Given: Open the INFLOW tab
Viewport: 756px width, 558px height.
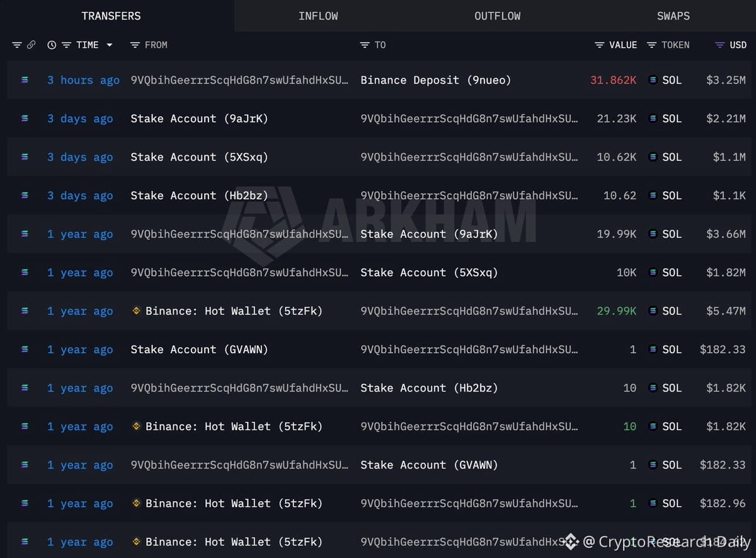Looking at the screenshot, I should [318, 16].
